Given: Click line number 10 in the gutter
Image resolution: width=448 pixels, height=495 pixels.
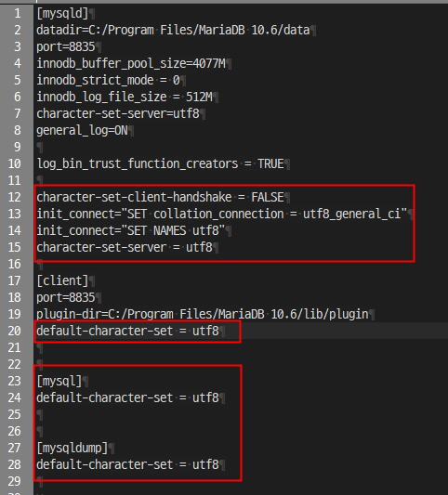Looking at the screenshot, I should (15, 163).
